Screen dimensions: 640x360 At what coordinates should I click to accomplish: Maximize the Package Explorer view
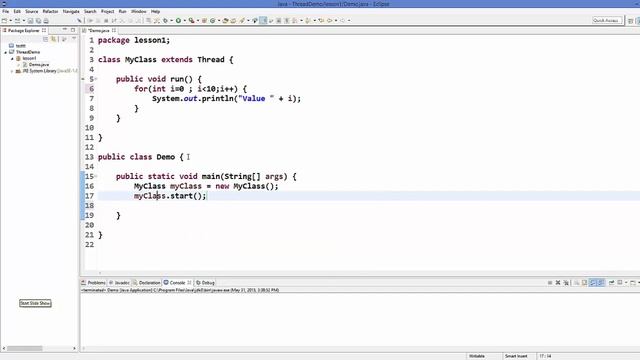[73, 30]
